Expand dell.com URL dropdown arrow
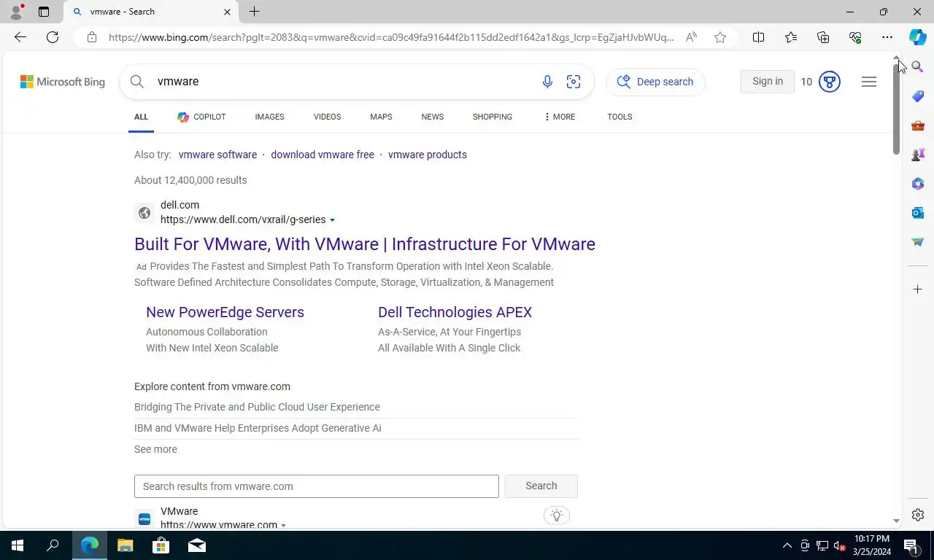 (x=333, y=220)
